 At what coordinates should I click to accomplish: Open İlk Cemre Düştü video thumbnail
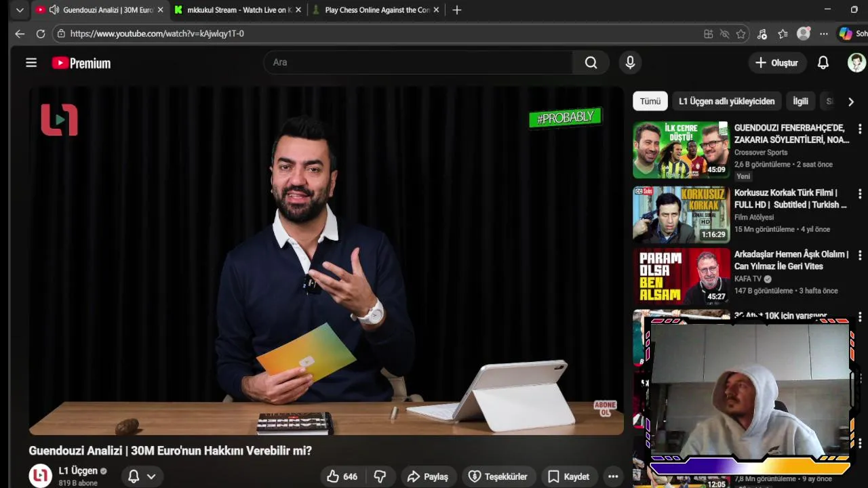click(681, 150)
